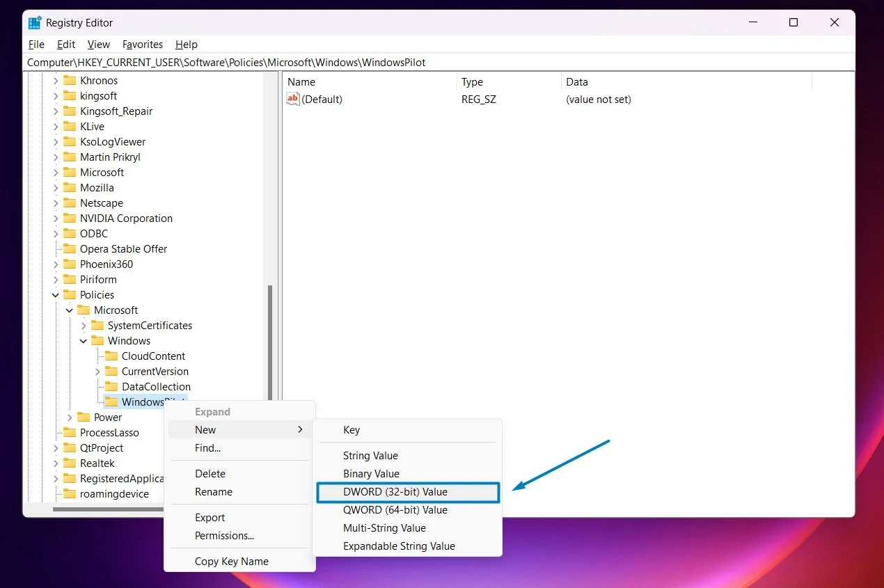This screenshot has width=884, height=588.
Task: Click the Piriform folder icon
Action: (70, 279)
